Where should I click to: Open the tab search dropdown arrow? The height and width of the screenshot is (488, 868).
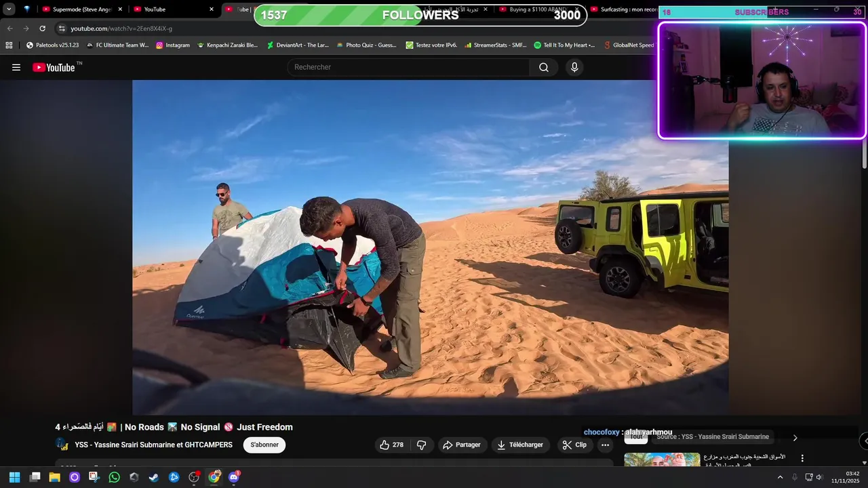coord(9,9)
